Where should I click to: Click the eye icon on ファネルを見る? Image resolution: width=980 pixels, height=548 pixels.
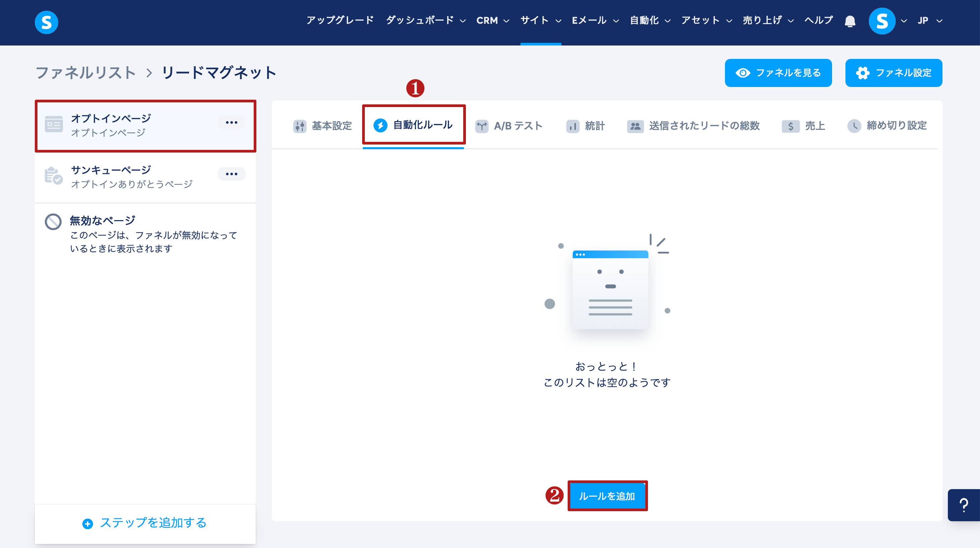743,73
